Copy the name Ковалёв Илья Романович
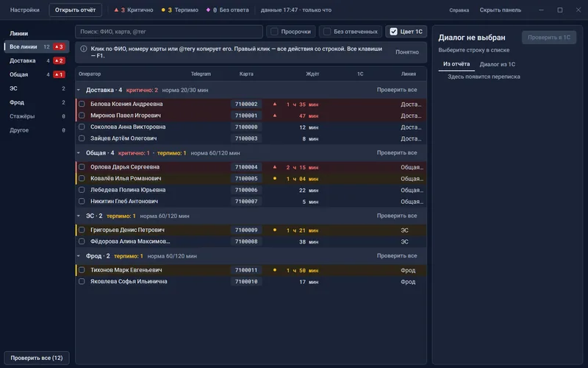588x368 pixels. coord(126,178)
